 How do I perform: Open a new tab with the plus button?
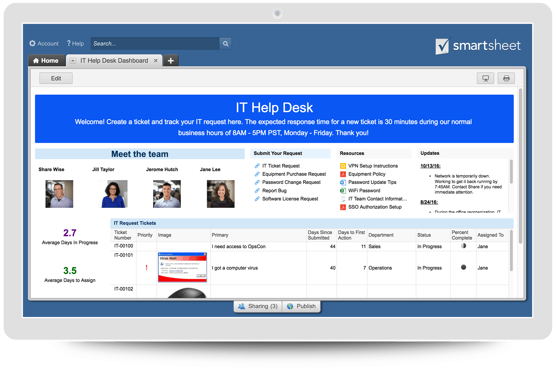pos(171,60)
